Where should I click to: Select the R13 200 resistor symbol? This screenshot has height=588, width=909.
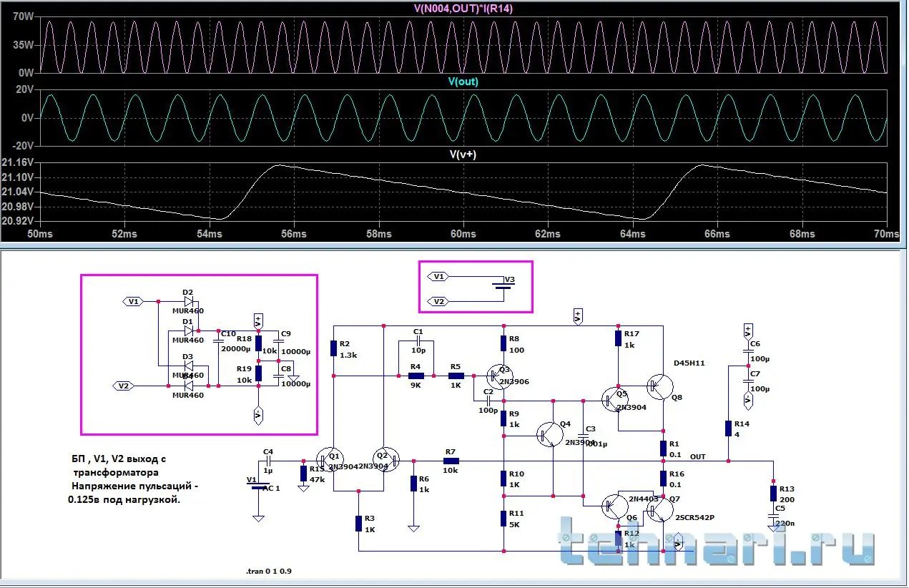click(773, 493)
